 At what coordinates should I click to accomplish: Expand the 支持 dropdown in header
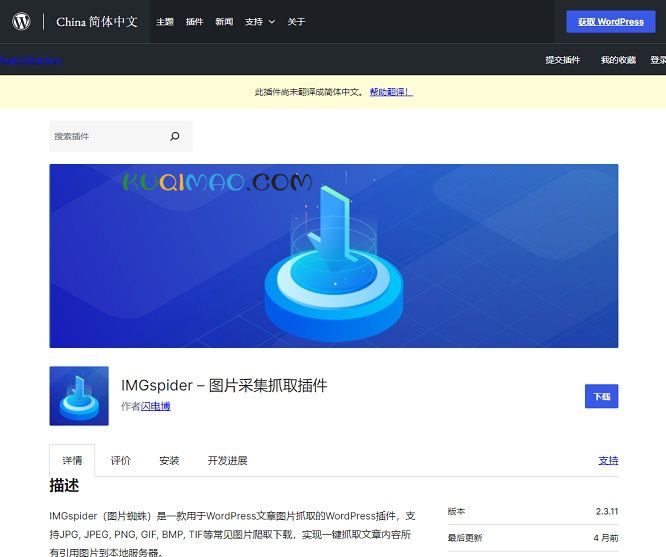pos(260,22)
